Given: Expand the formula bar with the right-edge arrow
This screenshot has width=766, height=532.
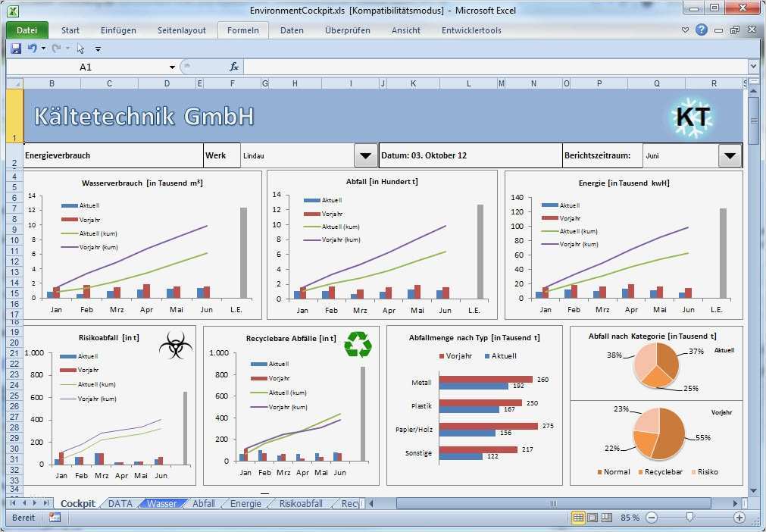Looking at the screenshot, I should [753, 67].
